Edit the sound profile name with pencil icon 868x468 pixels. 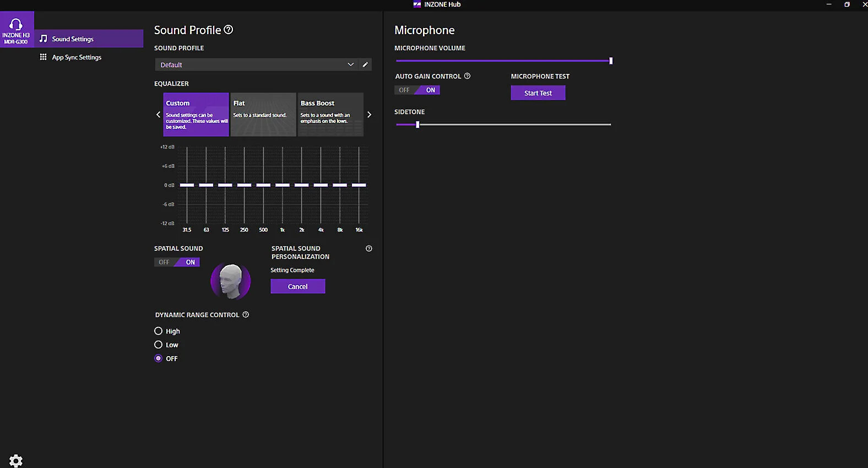[365, 64]
